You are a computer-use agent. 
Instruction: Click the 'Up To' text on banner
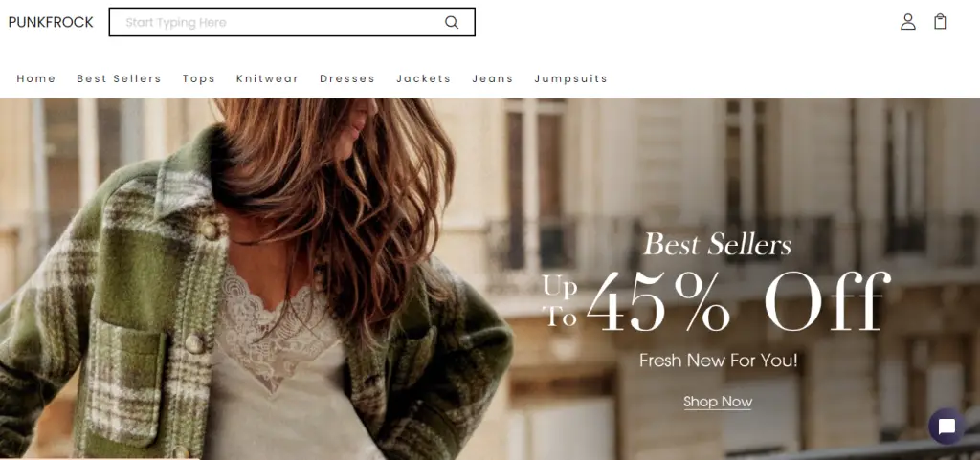point(560,302)
